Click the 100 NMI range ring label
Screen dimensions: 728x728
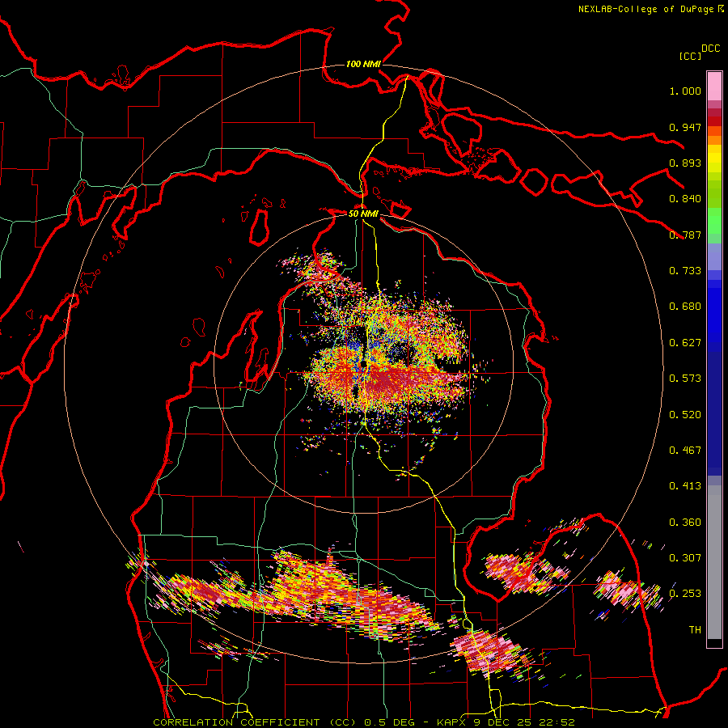coord(363,64)
